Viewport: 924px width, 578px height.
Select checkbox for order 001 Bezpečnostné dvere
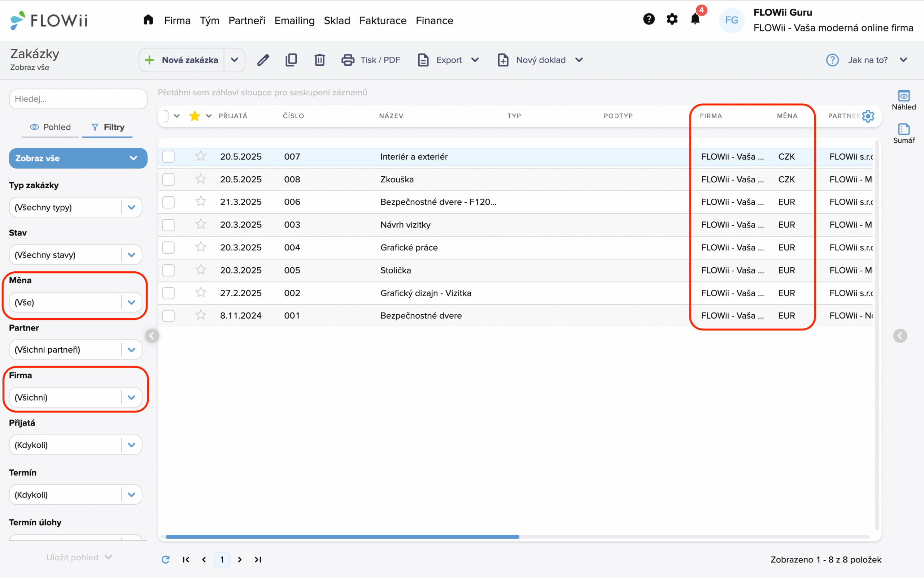[x=169, y=316]
